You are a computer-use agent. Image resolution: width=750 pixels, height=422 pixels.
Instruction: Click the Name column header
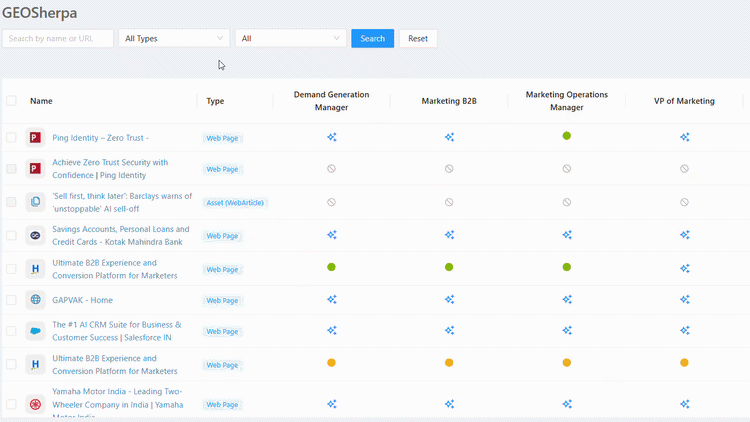tap(41, 101)
